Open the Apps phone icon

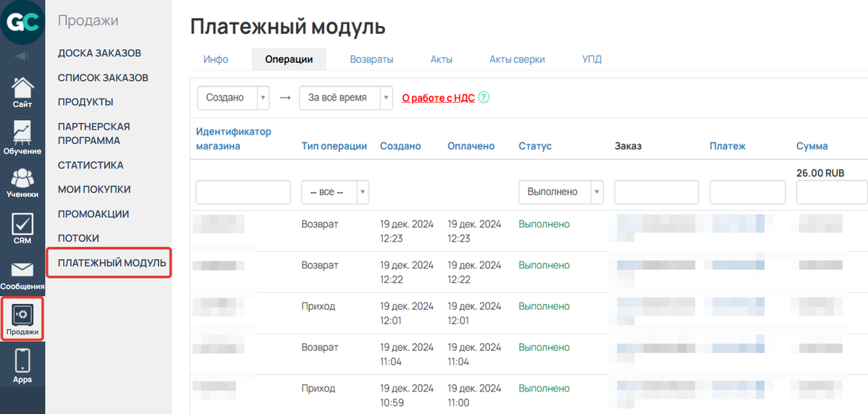point(22,365)
